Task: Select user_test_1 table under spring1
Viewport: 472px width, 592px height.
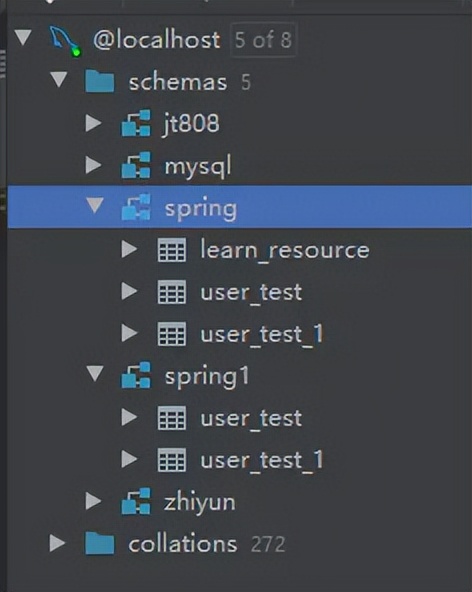Action: [x=262, y=461]
